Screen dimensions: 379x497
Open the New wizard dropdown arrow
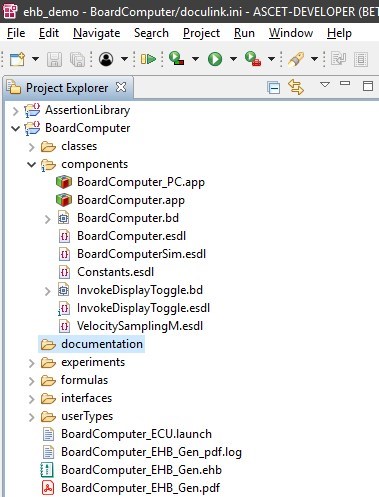point(35,59)
